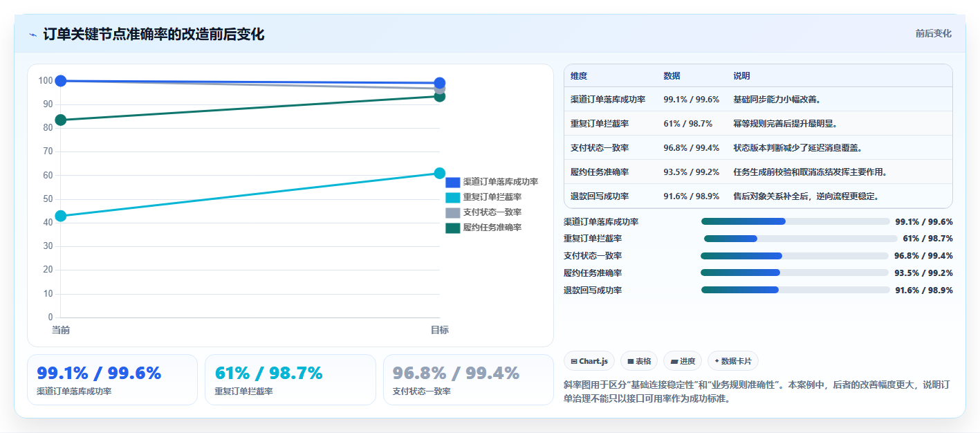Select the 重复订单拦截率 data point at 当前
The height and width of the screenshot is (433, 980).
61,216
